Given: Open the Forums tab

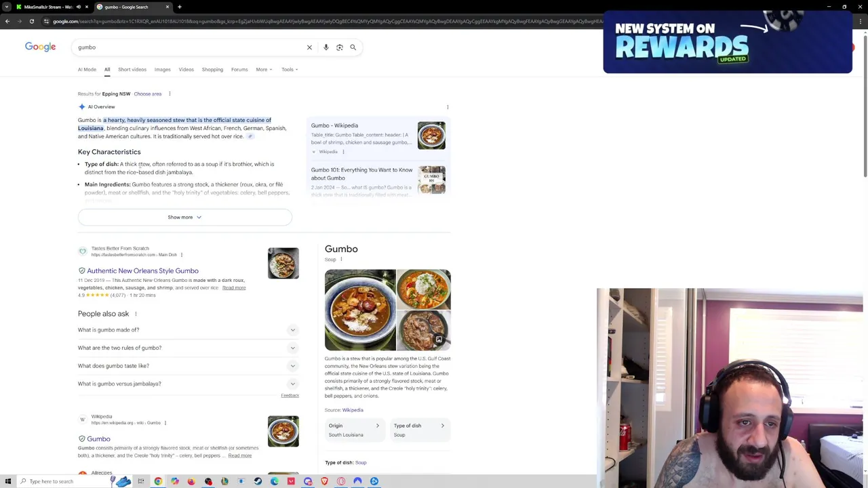Looking at the screenshot, I should tap(239, 69).
